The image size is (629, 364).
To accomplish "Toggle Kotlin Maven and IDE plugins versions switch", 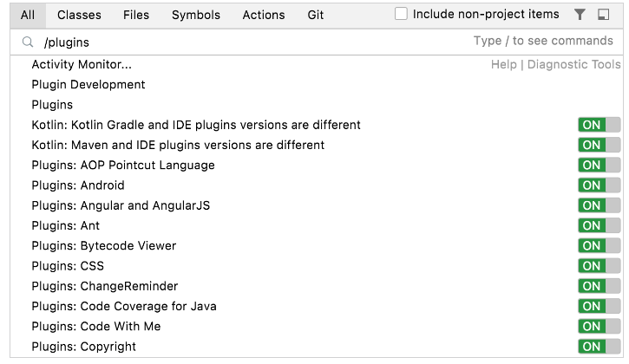I will pyautogui.click(x=599, y=145).
